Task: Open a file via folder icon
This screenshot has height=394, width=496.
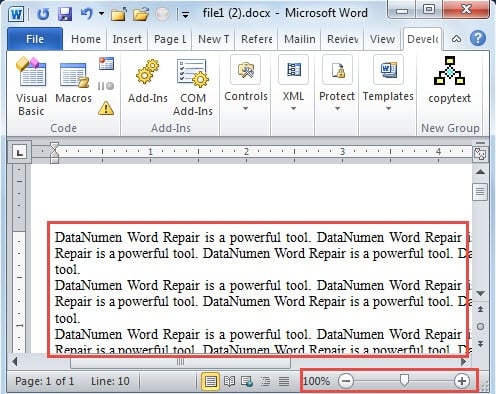Action: [x=141, y=14]
